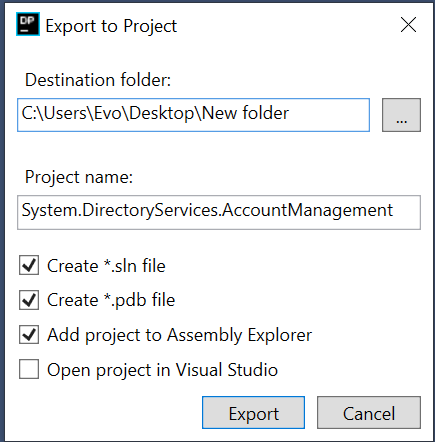
Task: Uncheck the Create *.pdb file checkbox
Action: point(29,300)
